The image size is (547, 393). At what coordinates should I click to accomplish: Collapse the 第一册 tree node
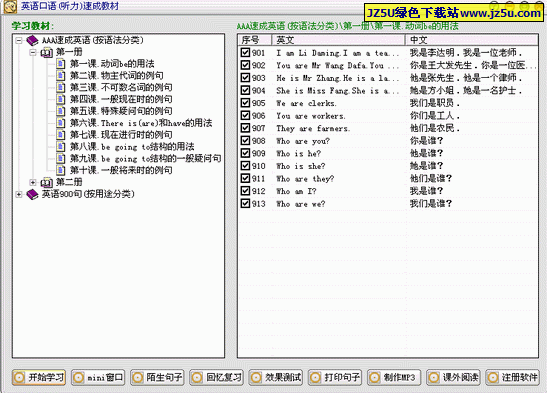coord(33,53)
